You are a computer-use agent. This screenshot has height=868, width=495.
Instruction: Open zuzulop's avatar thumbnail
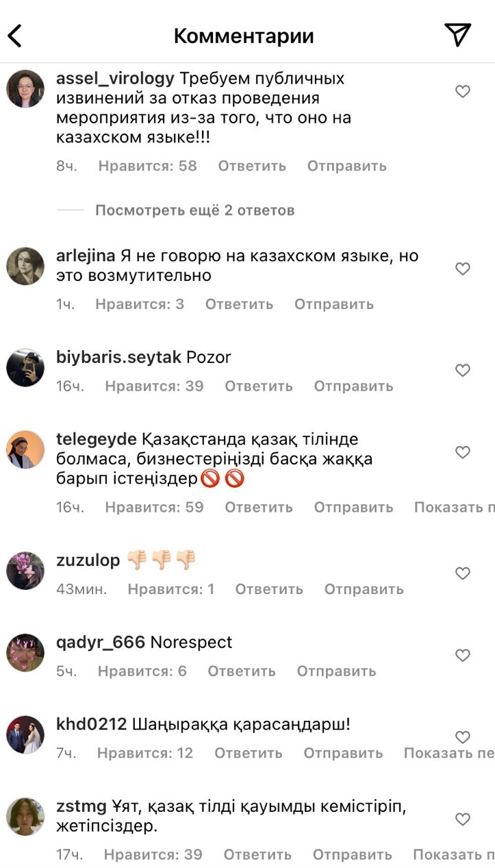25,571
